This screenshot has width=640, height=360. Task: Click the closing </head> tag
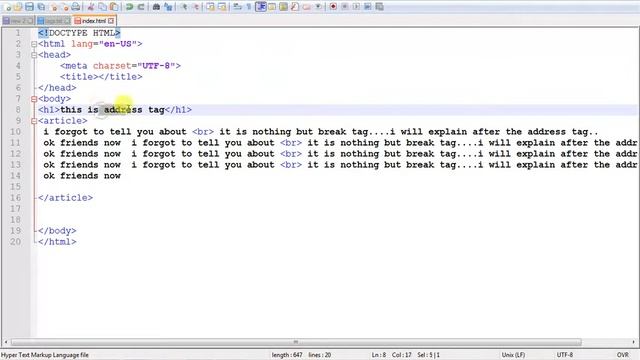coord(57,88)
